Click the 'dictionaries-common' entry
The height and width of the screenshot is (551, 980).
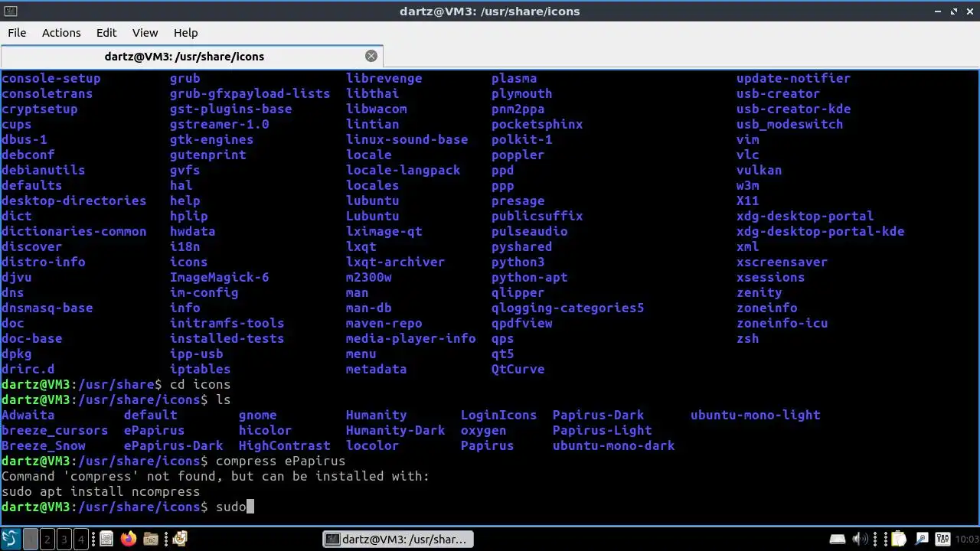click(x=74, y=231)
